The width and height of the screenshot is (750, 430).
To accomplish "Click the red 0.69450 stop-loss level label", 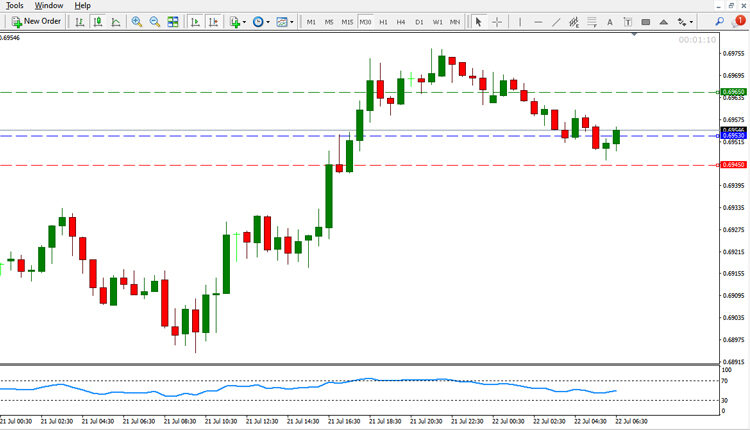I will pos(733,165).
